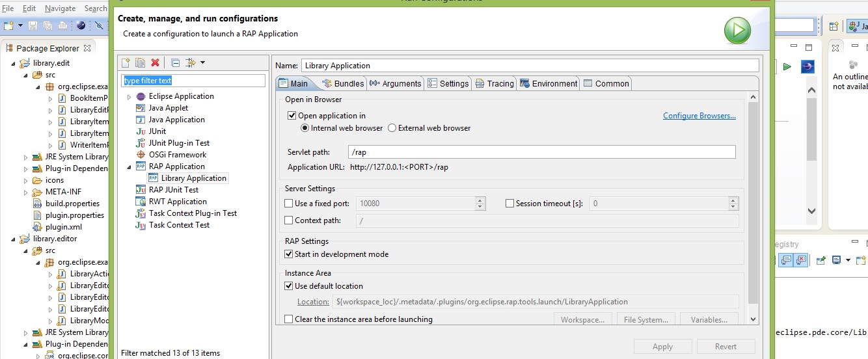This screenshot has width=868, height=359.
Task: Click the Print icon in Eclipse toolbar
Action: point(62,25)
